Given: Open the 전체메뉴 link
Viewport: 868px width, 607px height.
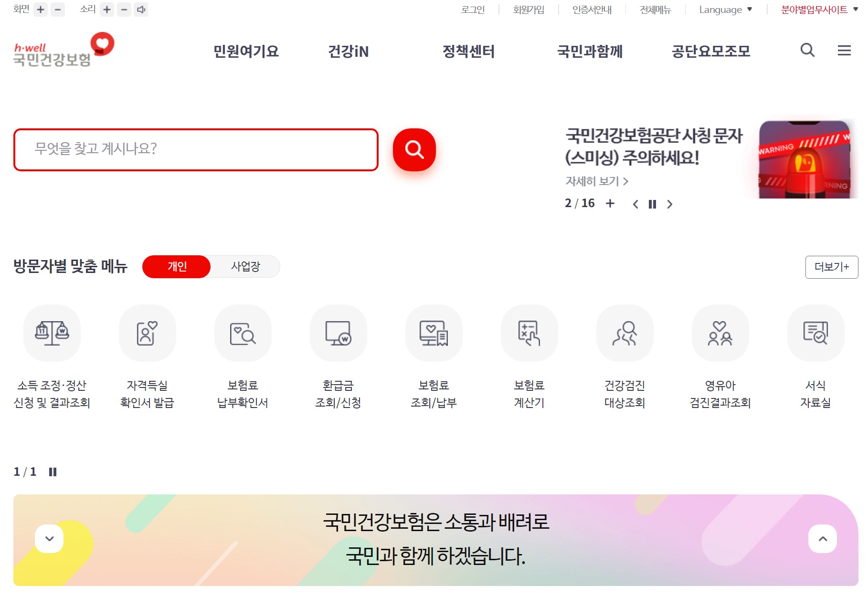Looking at the screenshot, I should (x=656, y=10).
